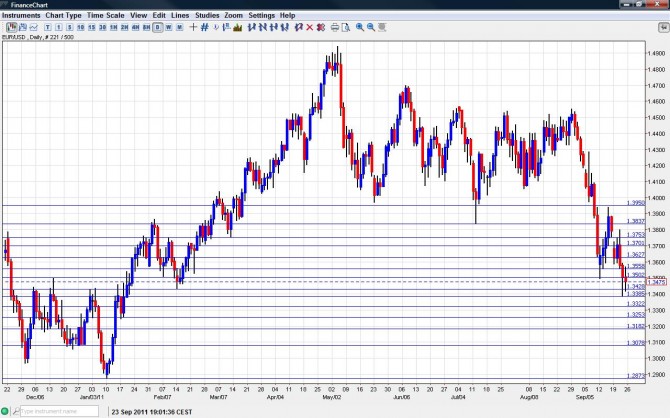Viewport: 670px width, 418px height.
Task: Open the Zoom menu
Action: (x=234, y=15)
